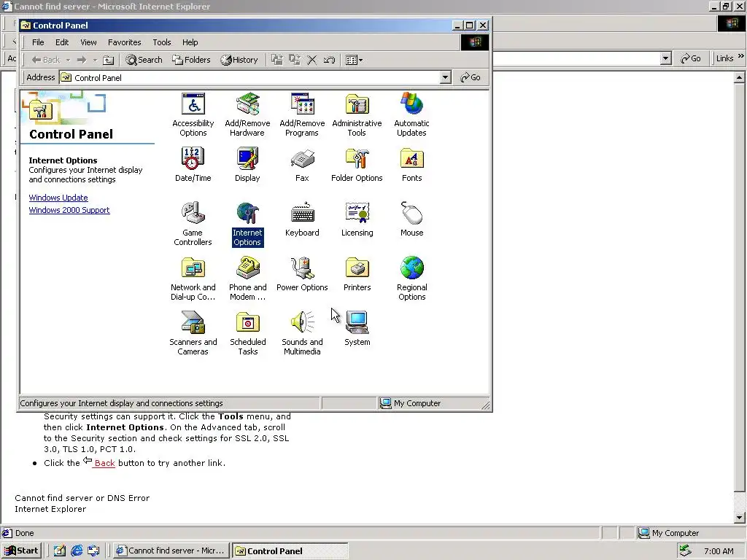The width and height of the screenshot is (747, 560).
Task: Expand Internet Explorer address bar dropdown
Action: pyautogui.click(x=666, y=58)
